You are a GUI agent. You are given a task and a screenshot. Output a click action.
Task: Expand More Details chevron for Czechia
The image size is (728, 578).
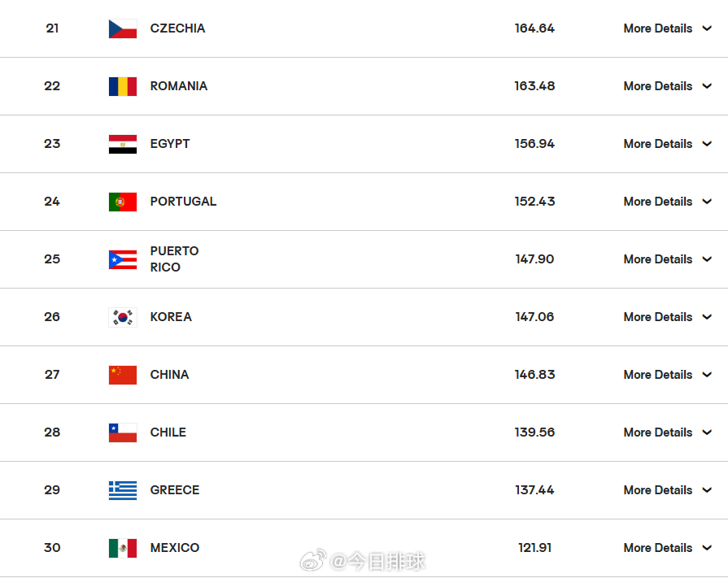point(707,28)
